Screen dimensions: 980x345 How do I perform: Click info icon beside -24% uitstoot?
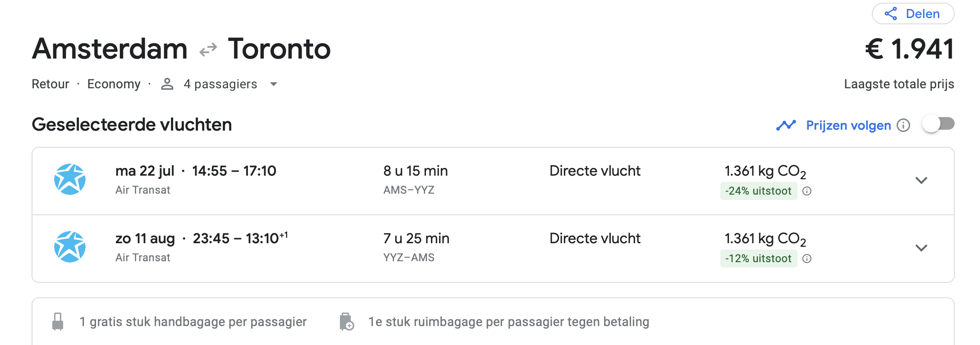click(807, 191)
